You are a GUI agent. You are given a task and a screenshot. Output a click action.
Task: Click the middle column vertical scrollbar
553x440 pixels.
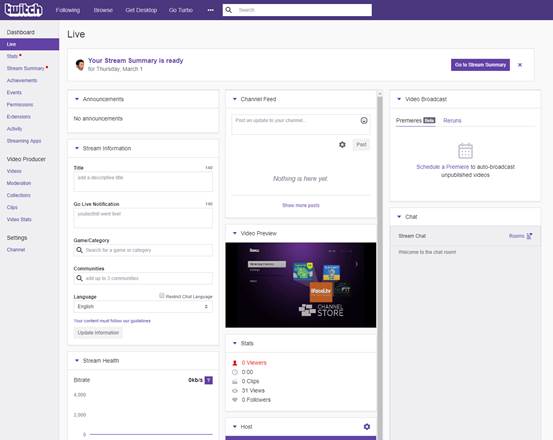(x=380, y=264)
